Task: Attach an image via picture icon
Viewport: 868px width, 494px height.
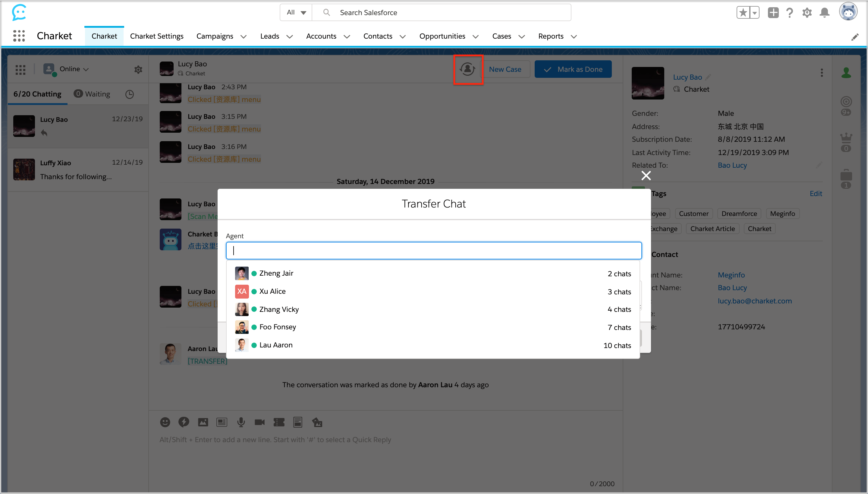Action: (x=203, y=422)
